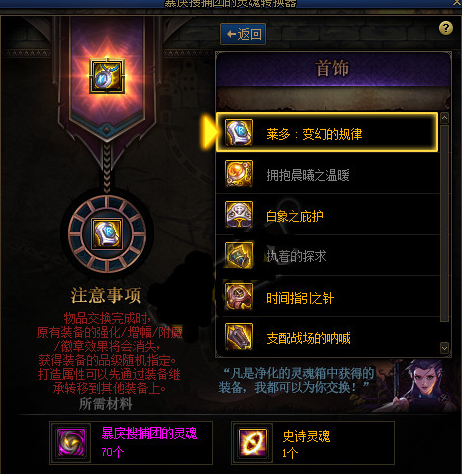
Task: Open the yellow question mark help icon
Action: [446, 28]
